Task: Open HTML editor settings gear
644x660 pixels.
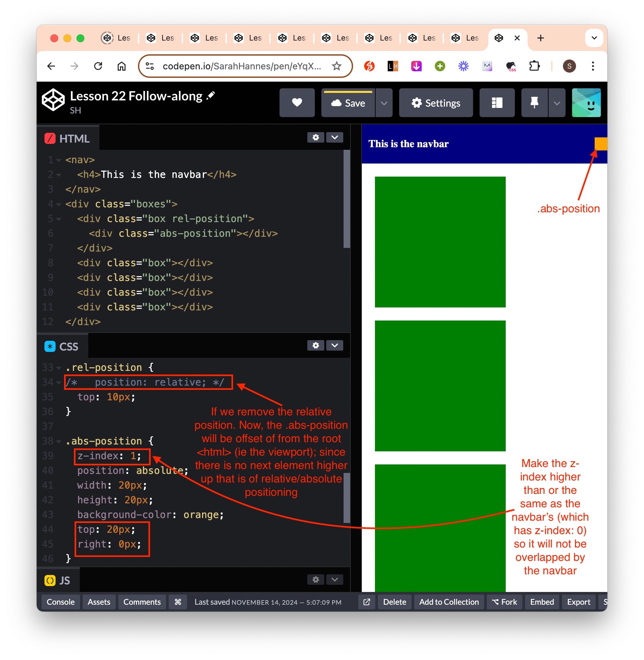Action: (315, 137)
